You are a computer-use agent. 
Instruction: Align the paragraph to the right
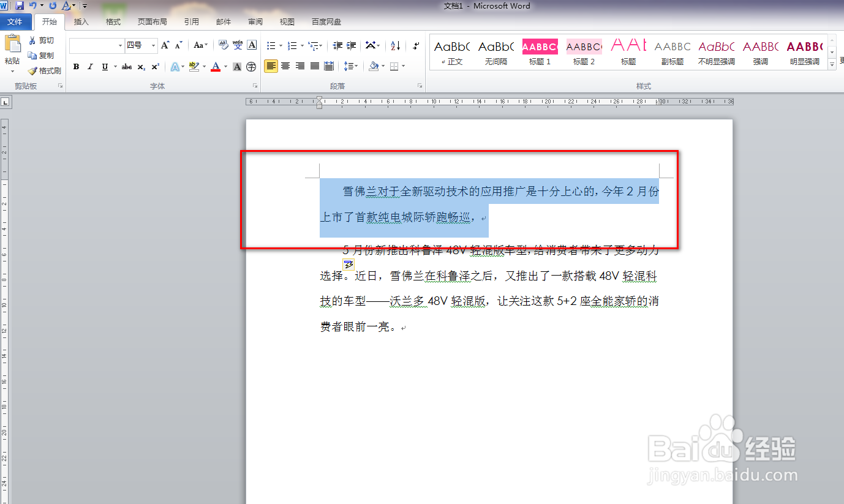click(300, 66)
